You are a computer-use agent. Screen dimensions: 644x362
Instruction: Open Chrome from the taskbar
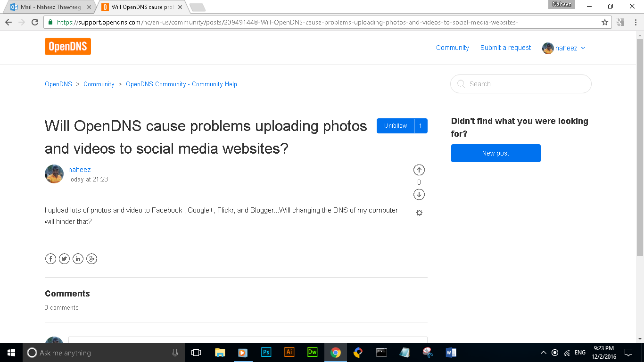pos(335,353)
